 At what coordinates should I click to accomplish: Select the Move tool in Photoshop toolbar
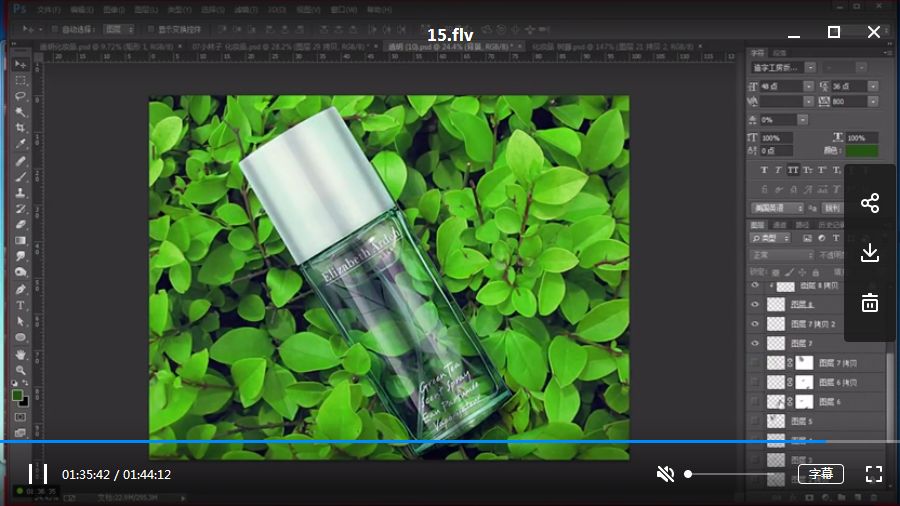pos(20,64)
